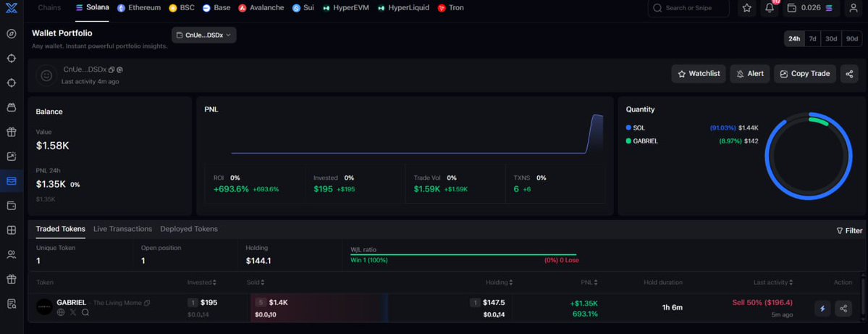Sort table by Last activity column
Screen dimensions: 868x334
point(772,283)
